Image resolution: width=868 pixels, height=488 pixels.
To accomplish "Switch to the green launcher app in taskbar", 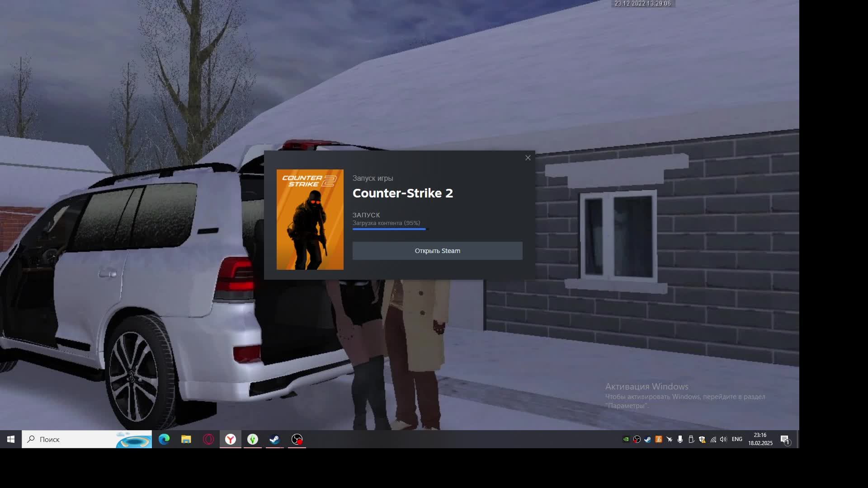I will click(253, 439).
